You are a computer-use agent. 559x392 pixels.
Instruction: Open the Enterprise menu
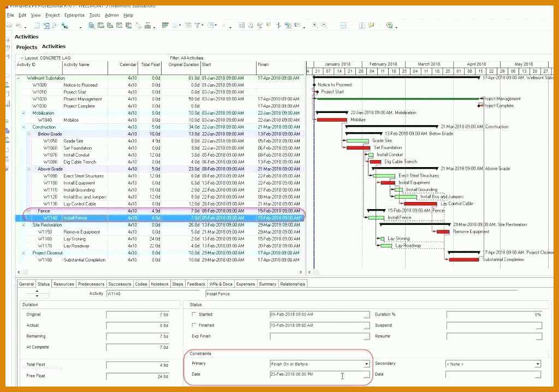click(x=74, y=15)
